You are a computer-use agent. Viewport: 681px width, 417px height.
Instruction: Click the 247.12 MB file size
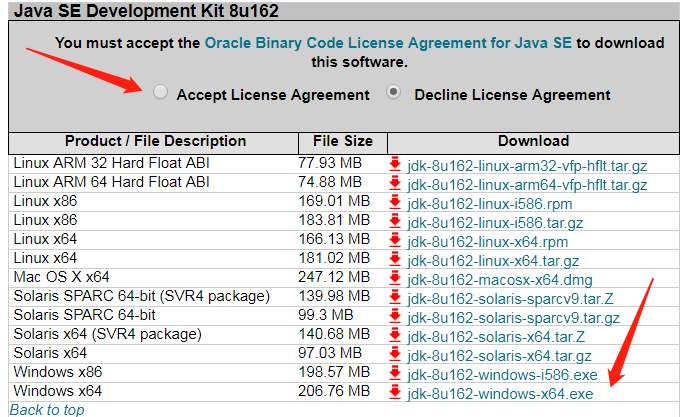pyautogui.click(x=334, y=277)
